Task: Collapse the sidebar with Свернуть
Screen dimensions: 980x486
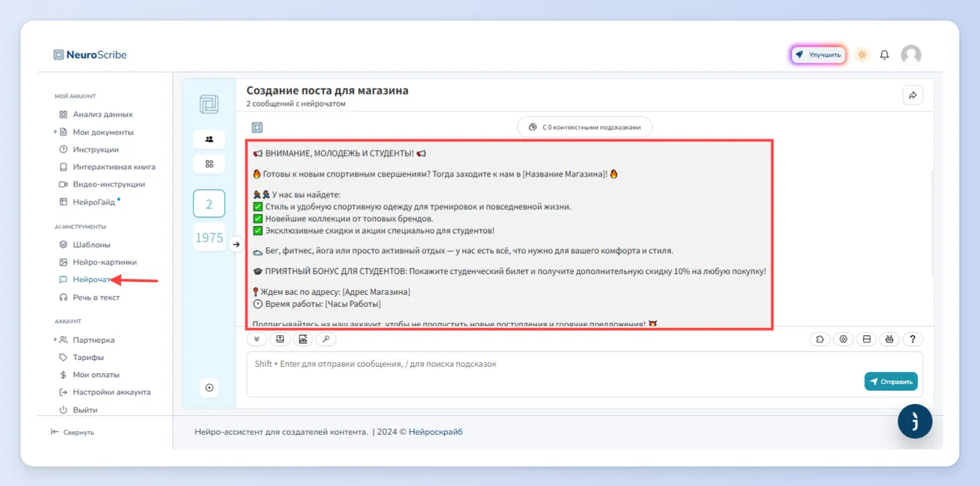Action: click(x=72, y=432)
